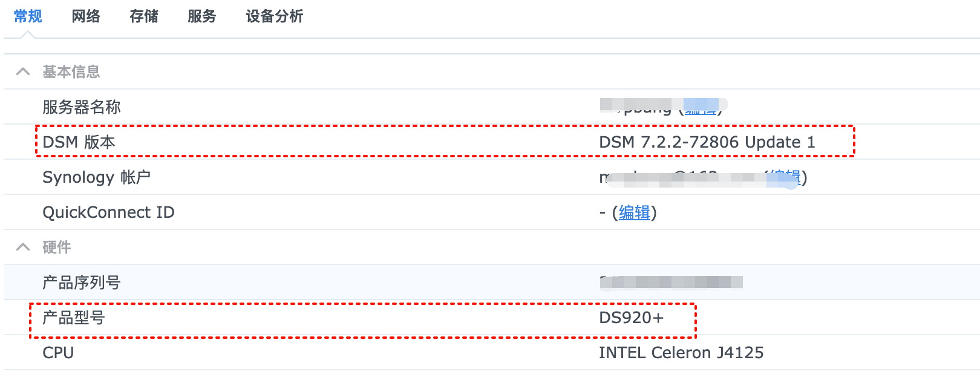Screen dimensions: 980x380
Task: Click the QuickConnect ID label
Action: coord(108,212)
